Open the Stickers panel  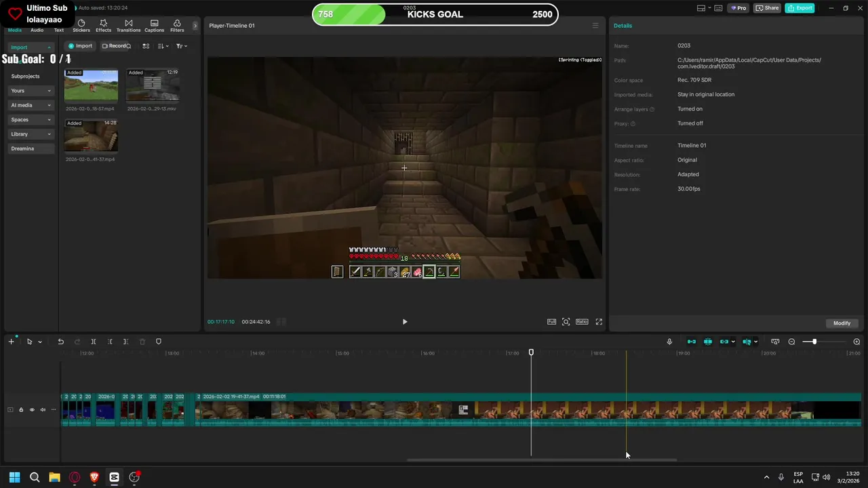[81, 26]
